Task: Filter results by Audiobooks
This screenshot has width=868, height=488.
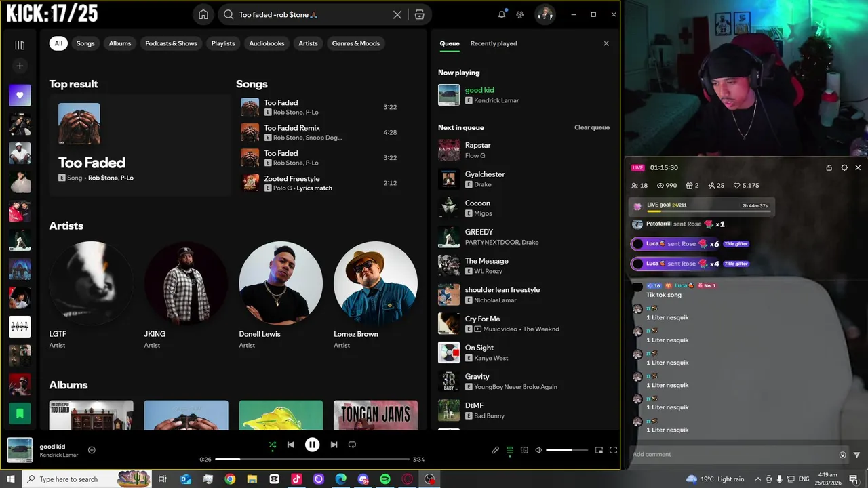Action: click(x=267, y=43)
